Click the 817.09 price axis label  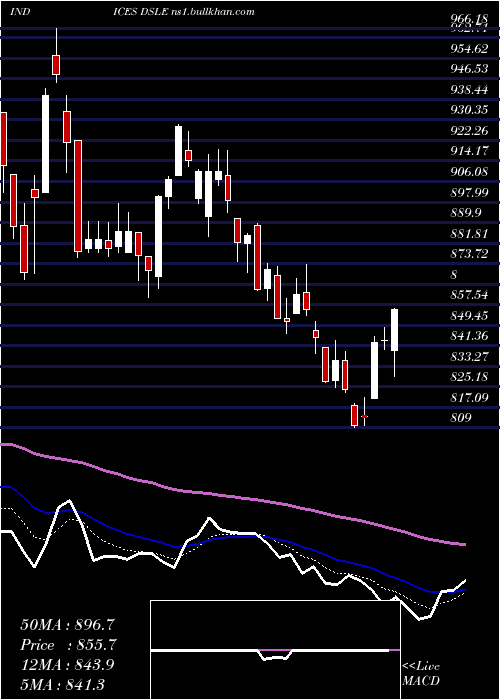[469, 397]
